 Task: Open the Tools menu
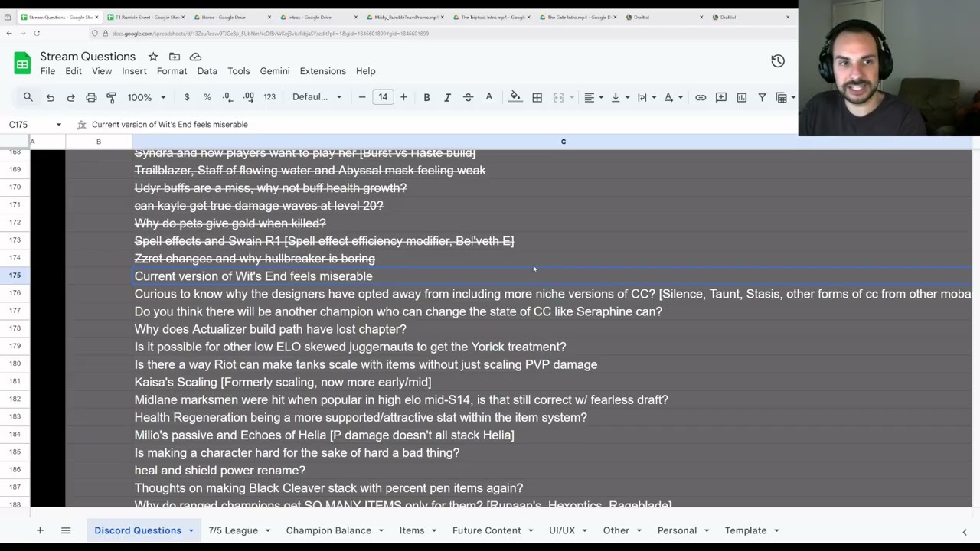pyautogui.click(x=238, y=71)
